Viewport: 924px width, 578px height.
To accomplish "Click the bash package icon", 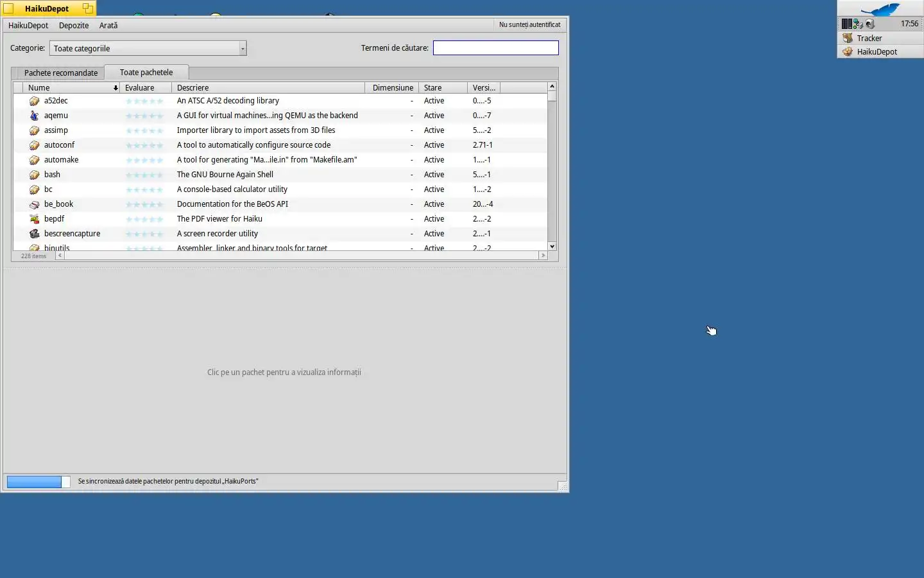I will tap(35, 175).
